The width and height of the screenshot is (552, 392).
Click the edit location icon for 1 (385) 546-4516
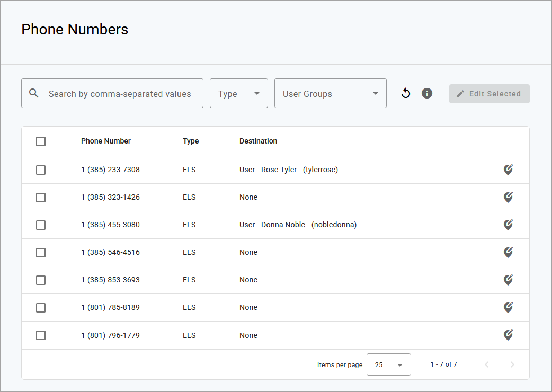[x=508, y=252]
